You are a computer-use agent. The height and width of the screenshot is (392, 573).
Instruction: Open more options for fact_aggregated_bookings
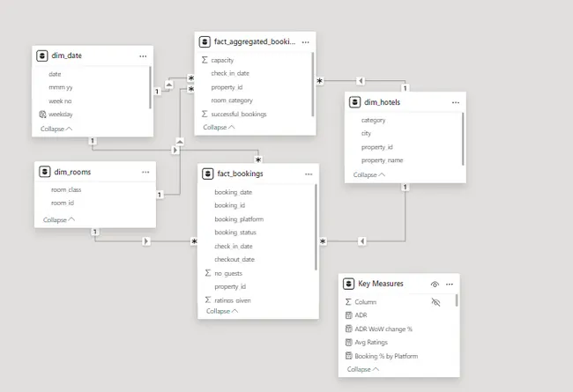[305, 41]
